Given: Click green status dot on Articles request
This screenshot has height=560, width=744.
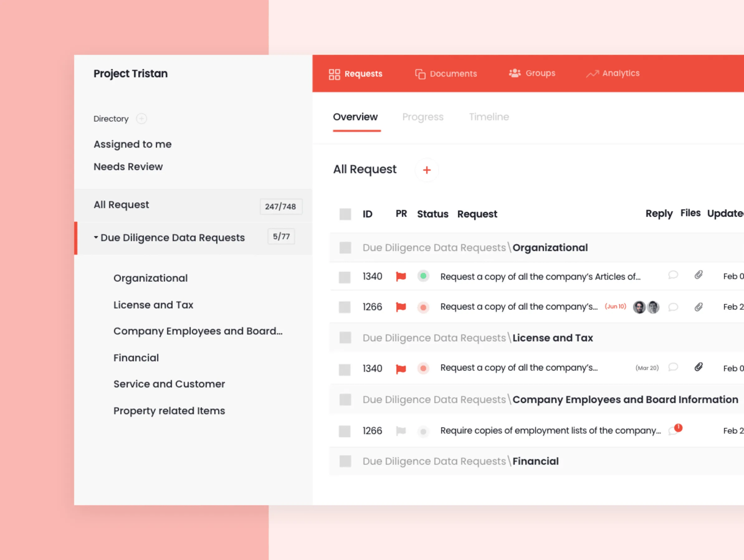Looking at the screenshot, I should click(x=423, y=276).
